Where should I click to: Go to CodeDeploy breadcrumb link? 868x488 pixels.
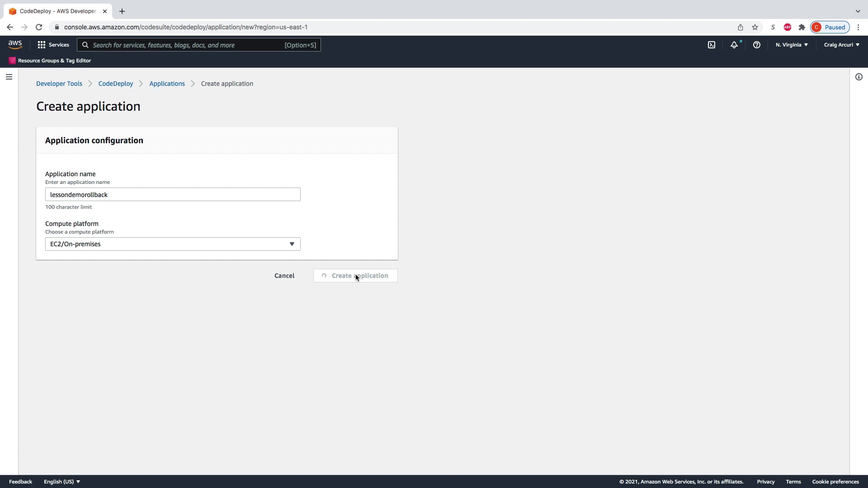[x=116, y=84]
